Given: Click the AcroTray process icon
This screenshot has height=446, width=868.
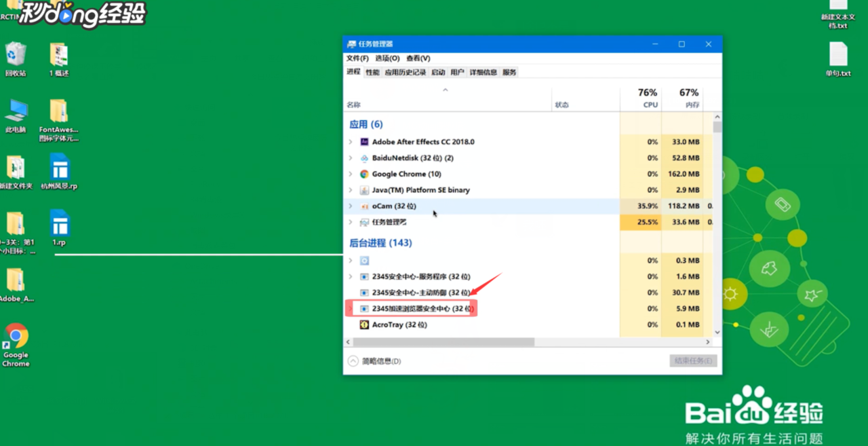Looking at the screenshot, I should click(364, 324).
